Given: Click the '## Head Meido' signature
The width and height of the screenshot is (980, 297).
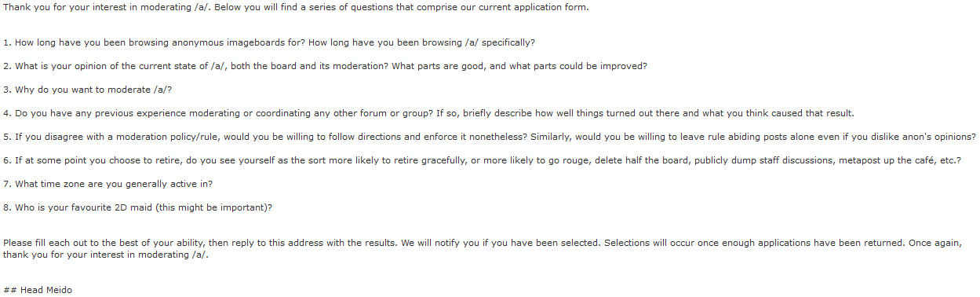Looking at the screenshot, I should click(x=38, y=290).
